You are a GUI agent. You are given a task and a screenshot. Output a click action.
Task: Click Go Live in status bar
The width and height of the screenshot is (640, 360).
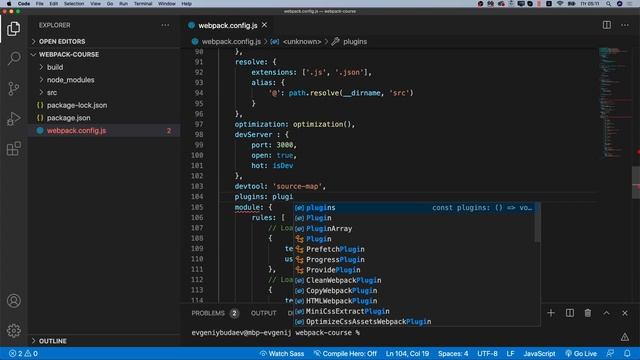tap(581, 353)
